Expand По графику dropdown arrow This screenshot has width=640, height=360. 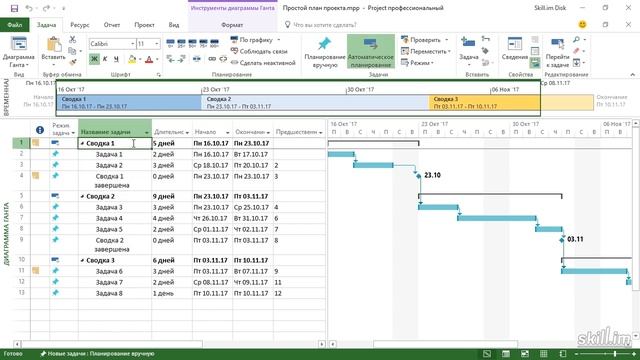(x=279, y=40)
